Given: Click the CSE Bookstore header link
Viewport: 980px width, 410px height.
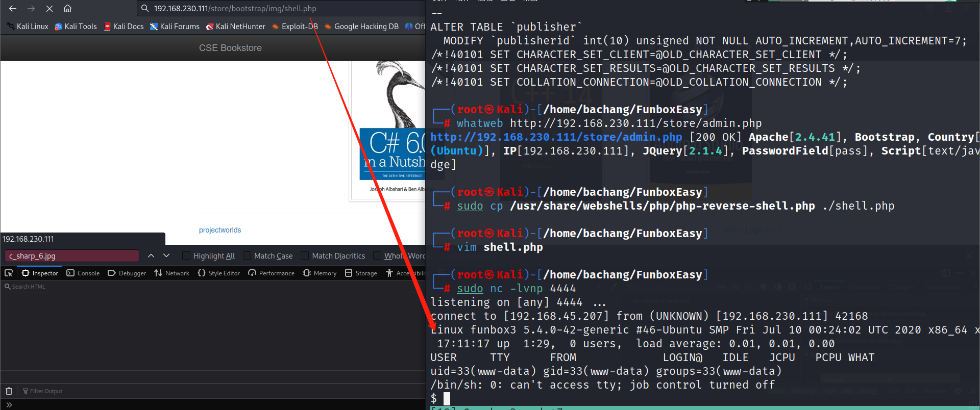Looking at the screenshot, I should [x=230, y=48].
